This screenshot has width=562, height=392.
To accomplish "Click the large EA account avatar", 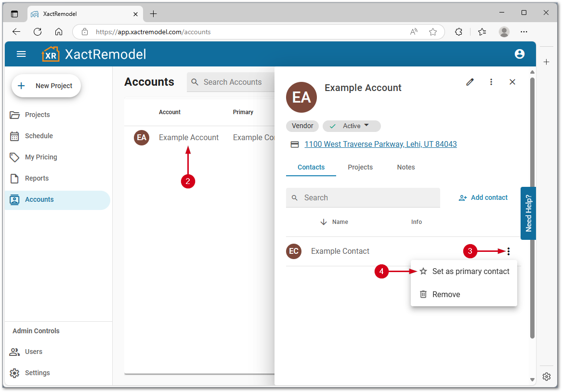I will [x=301, y=97].
